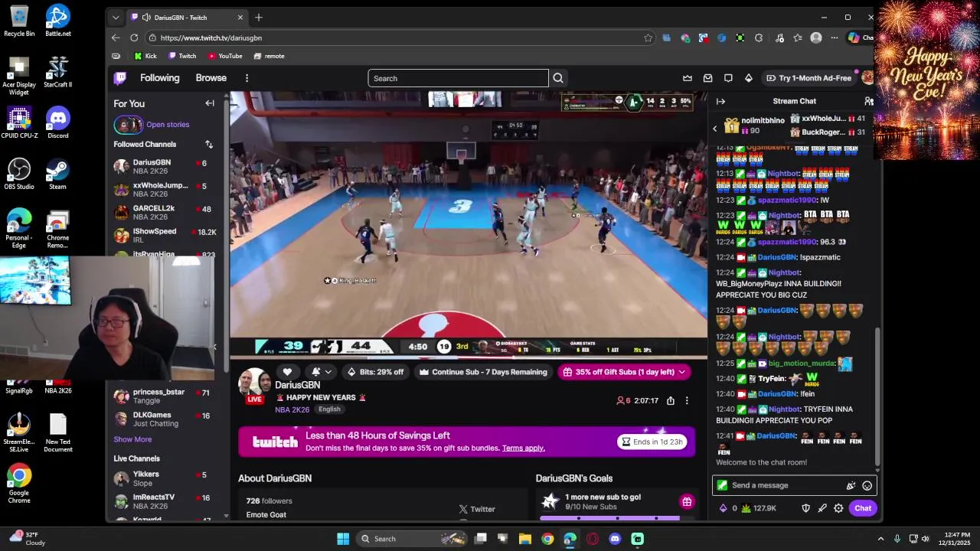Click Open stories link
The width and height of the screenshot is (980, 551).
coord(168,125)
